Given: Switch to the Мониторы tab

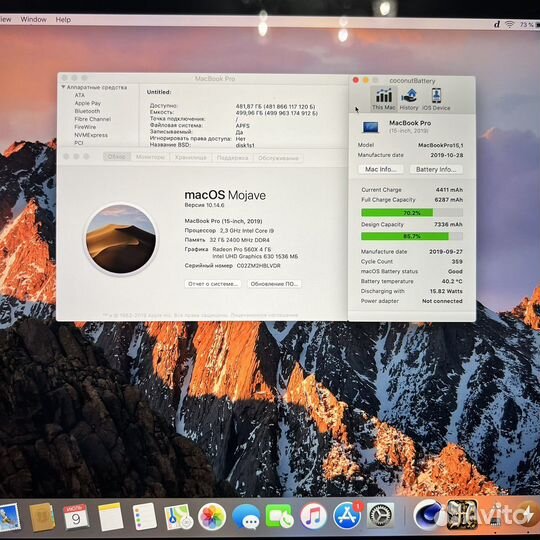Looking at the screenshot, I should click(150, 157).
